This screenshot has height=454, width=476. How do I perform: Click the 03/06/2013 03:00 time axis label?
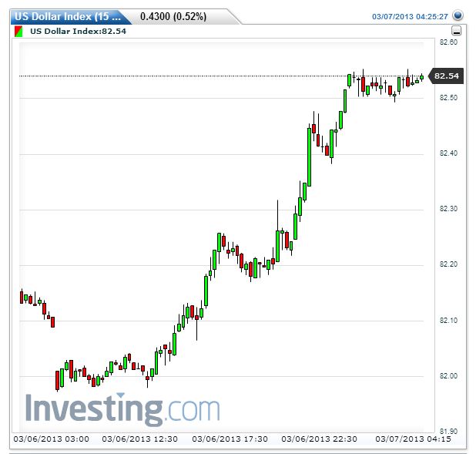click(x=52, y=439)
